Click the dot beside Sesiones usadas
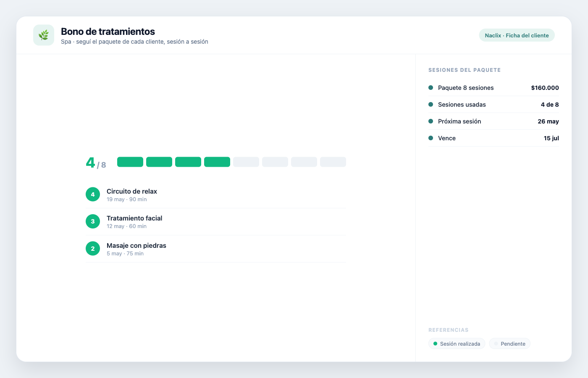 pos(430,105)
